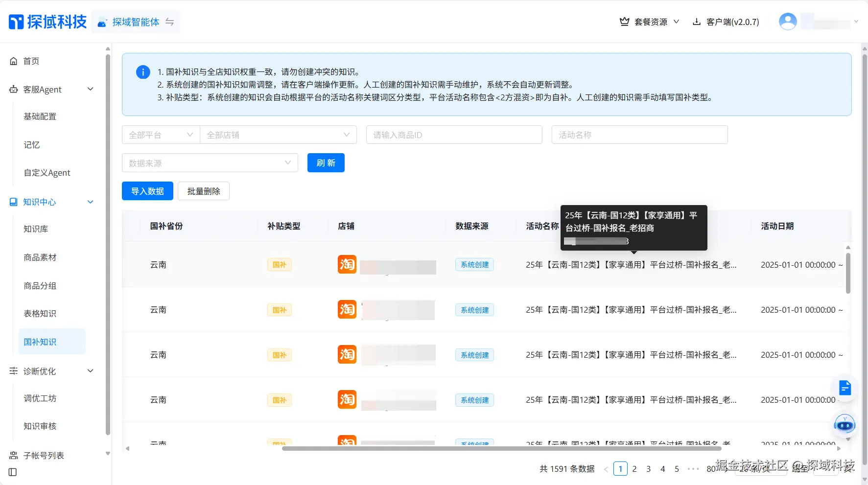Click the 探域科技 logo in the top left
Screen dimensions: 868x485
[47, 21]
